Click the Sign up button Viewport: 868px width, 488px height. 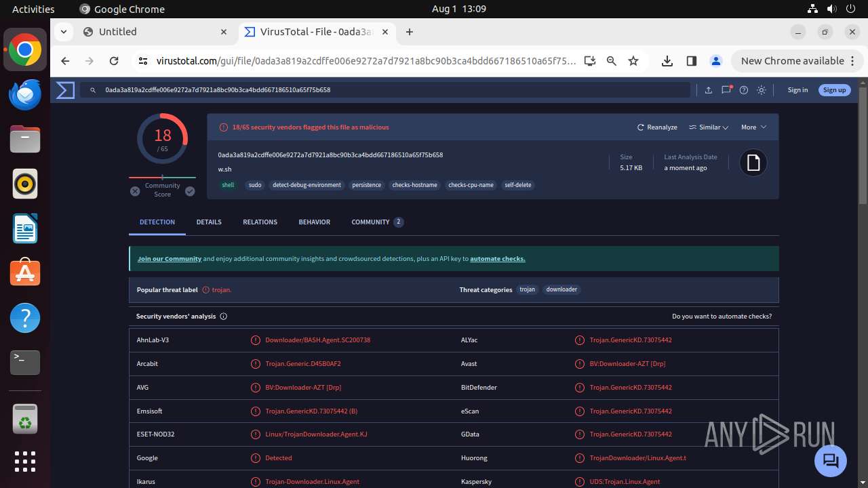[834, 89]
